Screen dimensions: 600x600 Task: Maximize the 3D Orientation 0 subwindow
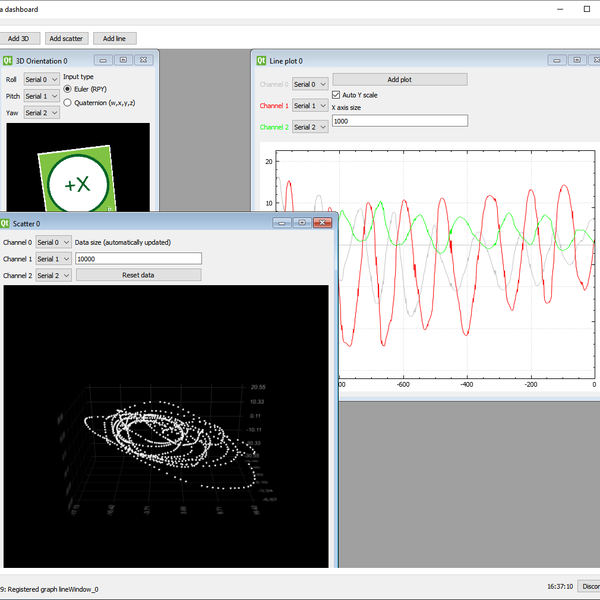(123, 61)
